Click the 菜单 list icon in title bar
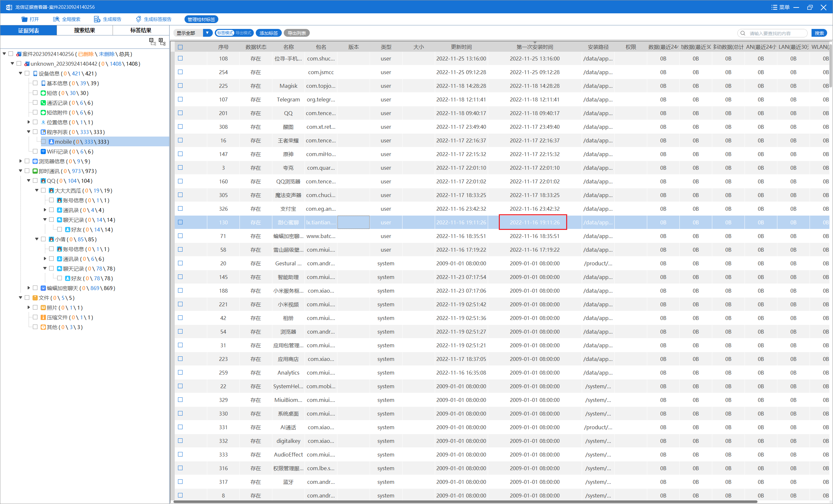This screenshot has height=504, width=833. point(774,7)
